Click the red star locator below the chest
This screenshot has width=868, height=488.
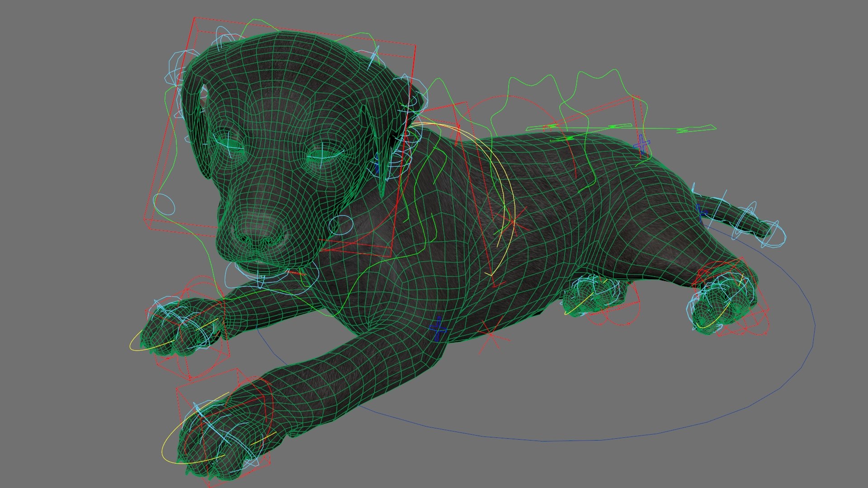tap(493, 335)
